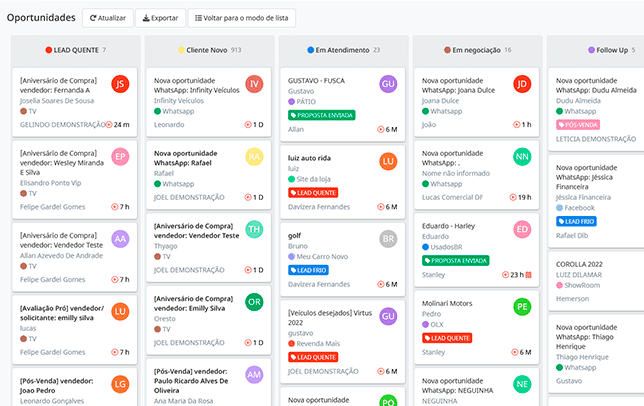Click contact name Joselia Soares De Sousa
The height and width of the screenshot is (406, 644).
click(57, 101)
